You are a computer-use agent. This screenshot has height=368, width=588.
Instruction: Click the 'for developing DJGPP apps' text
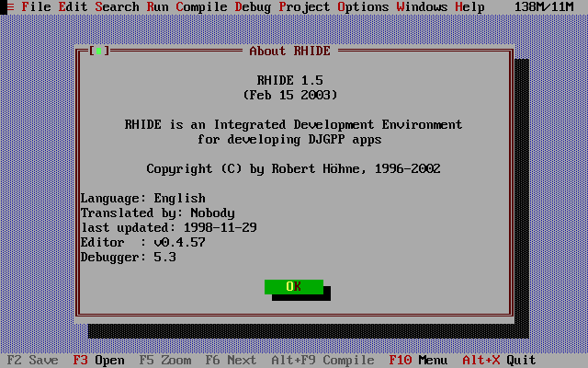[290, 139]
